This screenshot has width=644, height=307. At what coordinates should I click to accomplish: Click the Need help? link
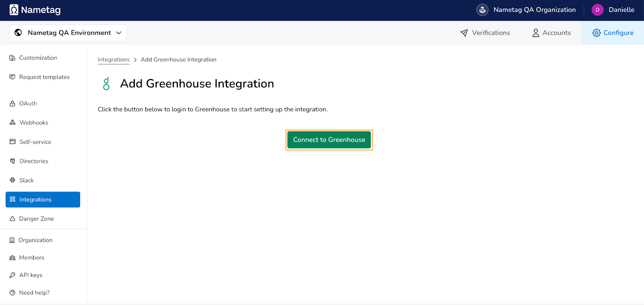point(34,292)
